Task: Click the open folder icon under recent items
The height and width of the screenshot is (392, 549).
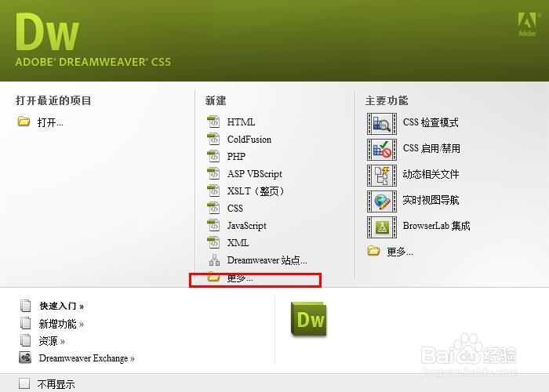Action: (x=24, y=122)
